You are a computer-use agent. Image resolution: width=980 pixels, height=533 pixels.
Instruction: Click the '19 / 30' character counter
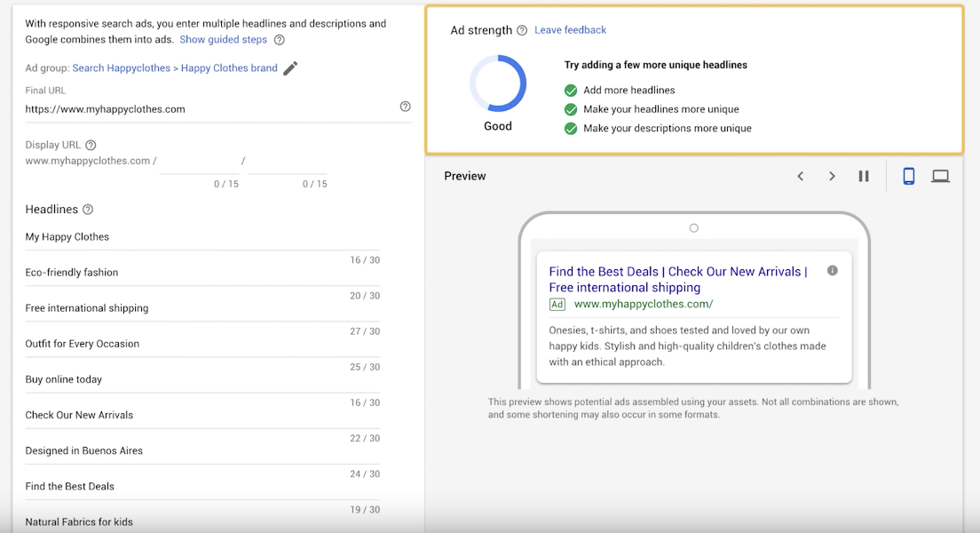coord(365,510)
